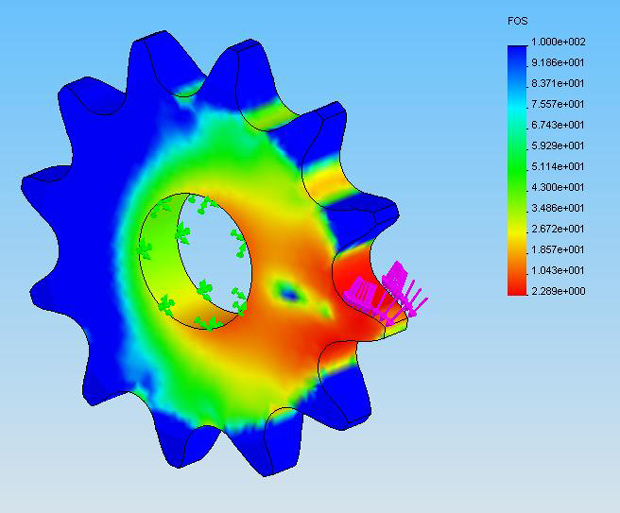Click legend value 1.043e+001
Viewport: 620px width, 513px height.
coord(558,270)
